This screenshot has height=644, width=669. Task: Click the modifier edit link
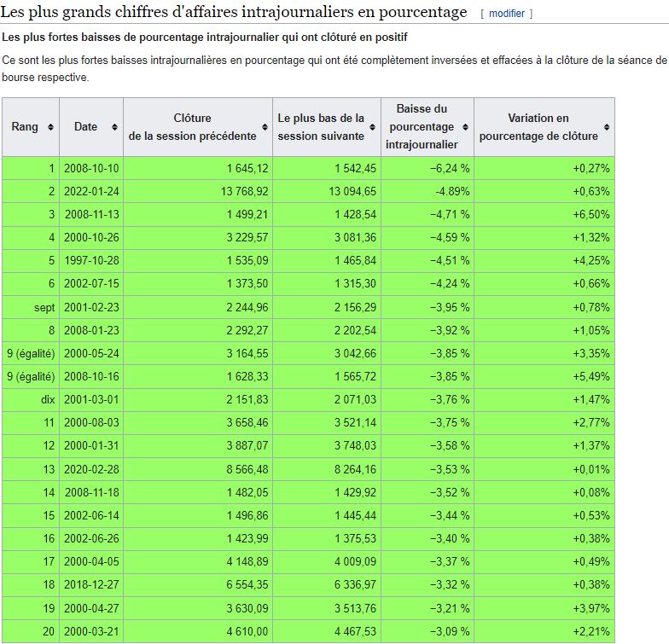[506, 14]
